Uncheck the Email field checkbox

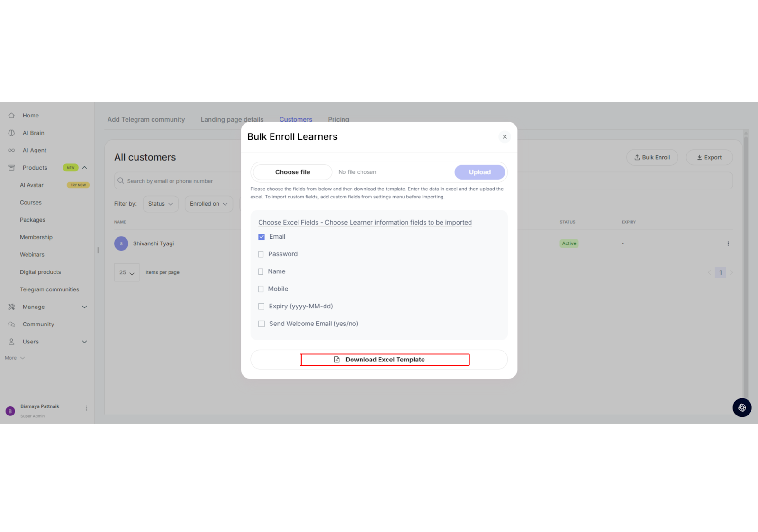click(x=262, y=237)
